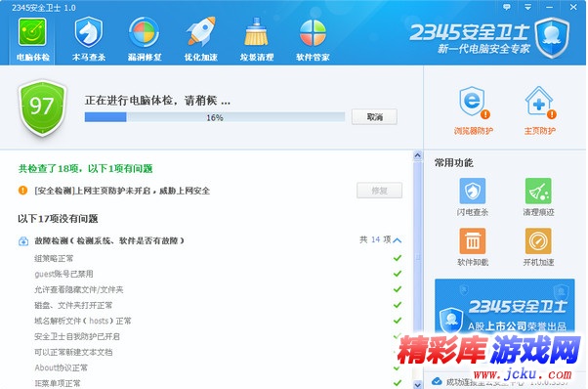Open the 漏洞修复 vulnerability repair tab
588x389 pixels.
tap(145, 40)
